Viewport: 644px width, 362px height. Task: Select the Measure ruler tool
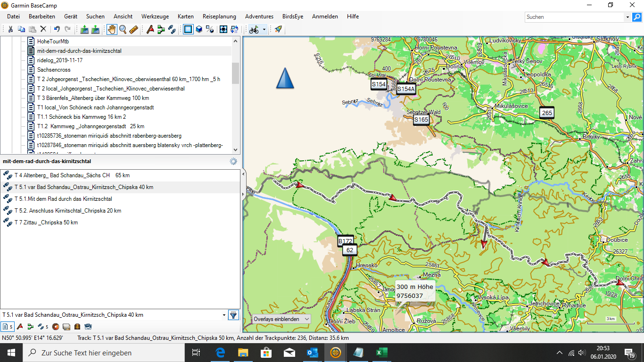(133, 29)
